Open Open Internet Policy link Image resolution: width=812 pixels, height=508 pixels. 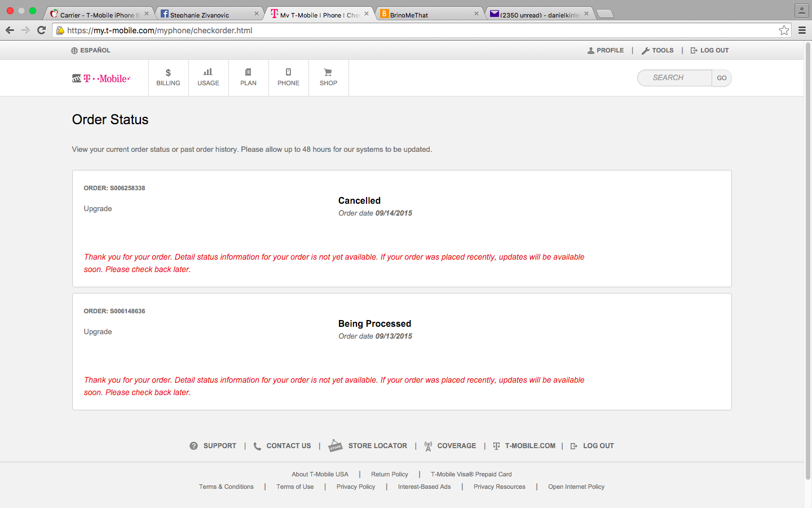(x=576, y=487)
